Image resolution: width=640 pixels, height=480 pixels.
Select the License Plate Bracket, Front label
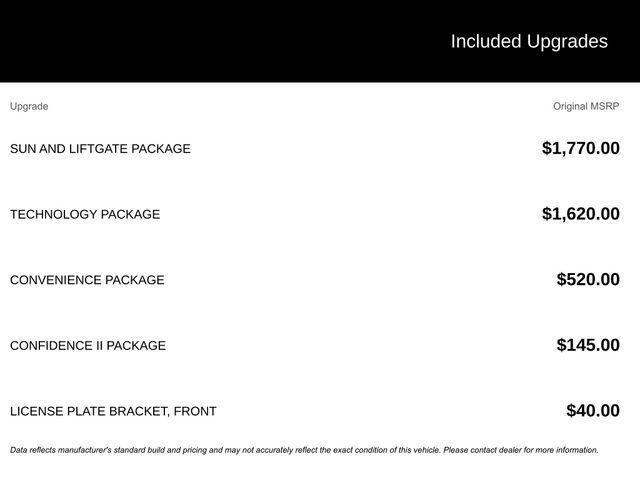[x=113, y=411]
